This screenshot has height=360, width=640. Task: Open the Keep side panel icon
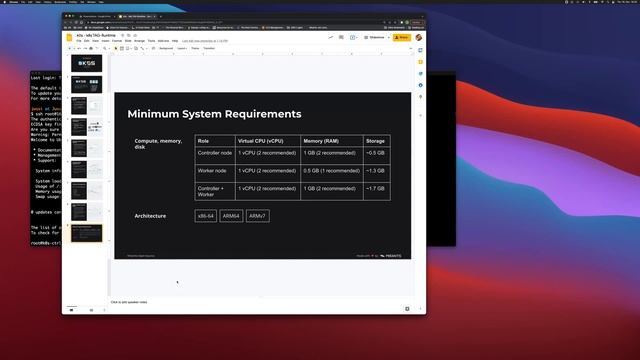420,62
